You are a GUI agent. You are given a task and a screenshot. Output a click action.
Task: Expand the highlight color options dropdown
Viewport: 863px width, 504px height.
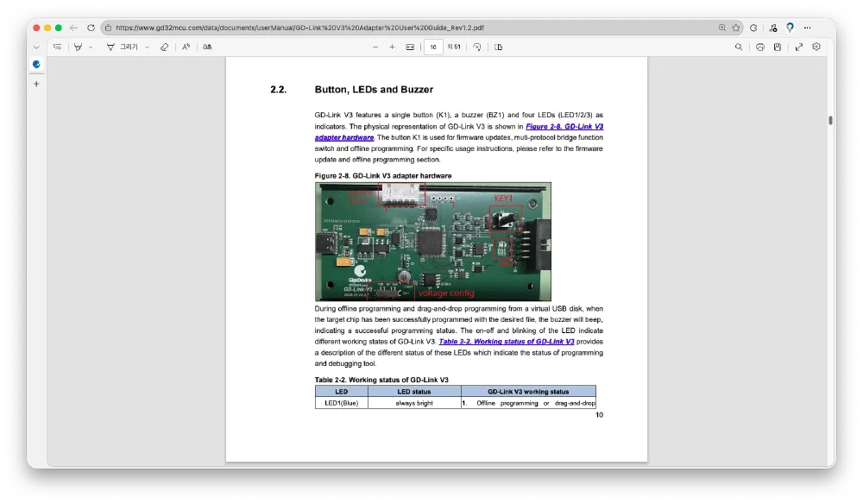(91, 47)
